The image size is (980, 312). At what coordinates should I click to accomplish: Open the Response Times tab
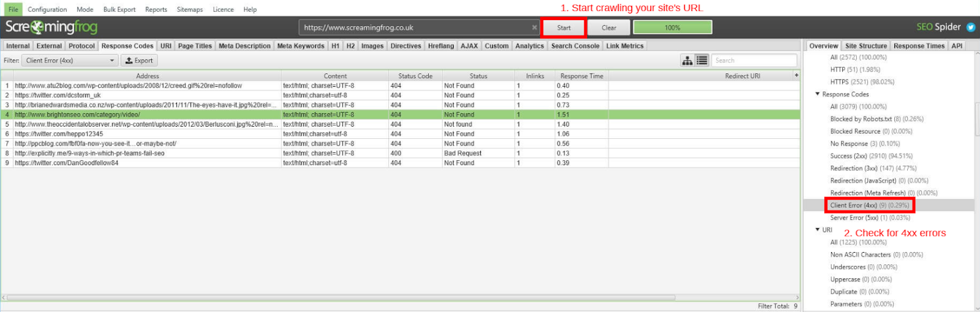tap(919, 46)
